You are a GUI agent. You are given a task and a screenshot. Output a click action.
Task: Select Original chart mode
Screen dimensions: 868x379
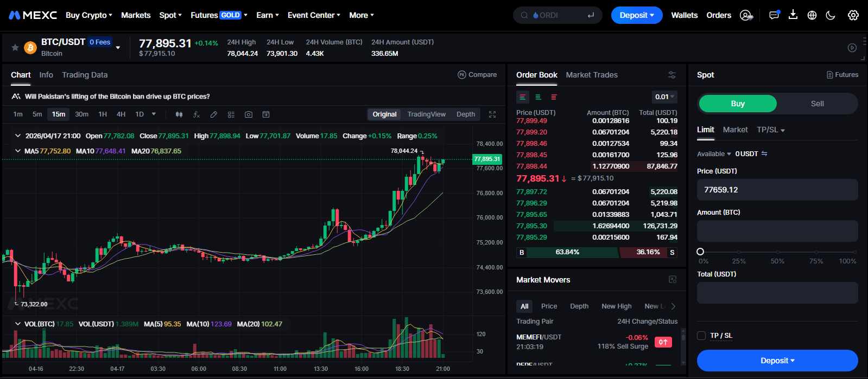pyautogui.click(x=384, y=114)
